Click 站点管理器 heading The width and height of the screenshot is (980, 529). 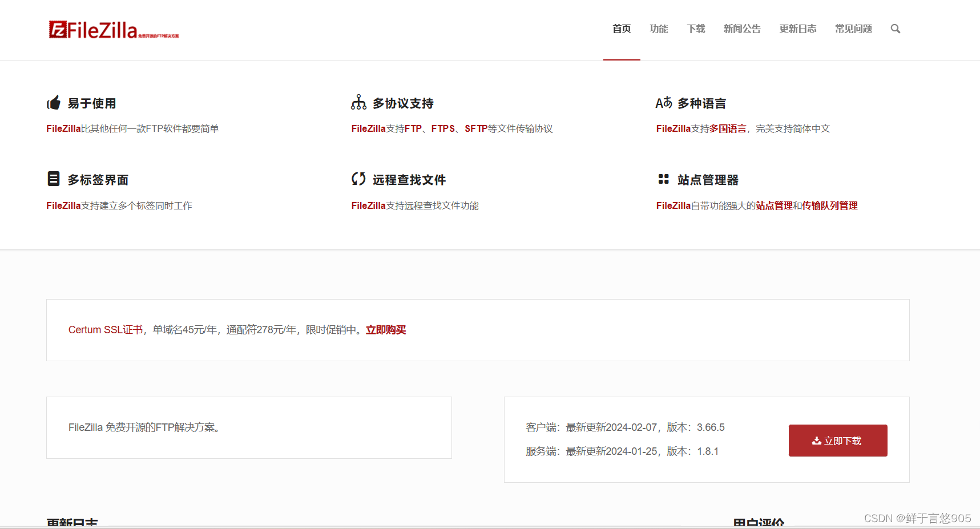pyautogui.click(x=708, y=180)
